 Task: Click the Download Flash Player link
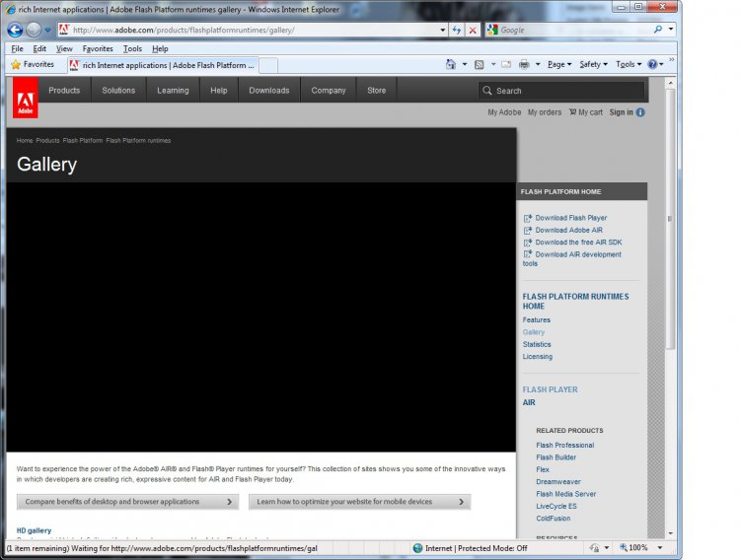[571, 218]
